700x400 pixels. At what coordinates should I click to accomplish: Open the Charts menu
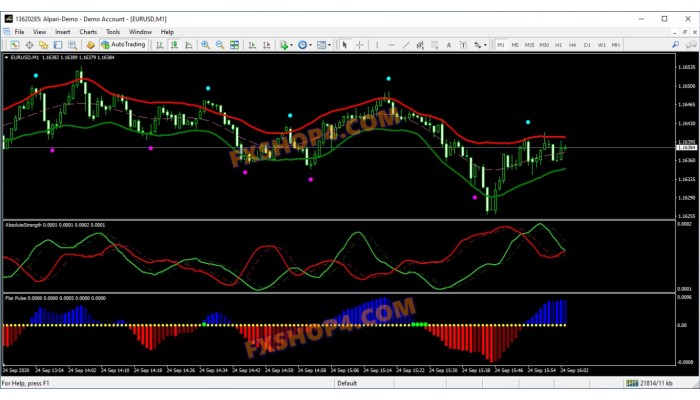88,31
